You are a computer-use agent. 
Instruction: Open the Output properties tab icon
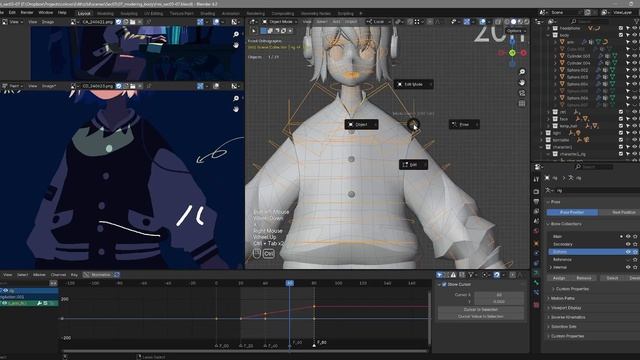(x=536, y=202)
